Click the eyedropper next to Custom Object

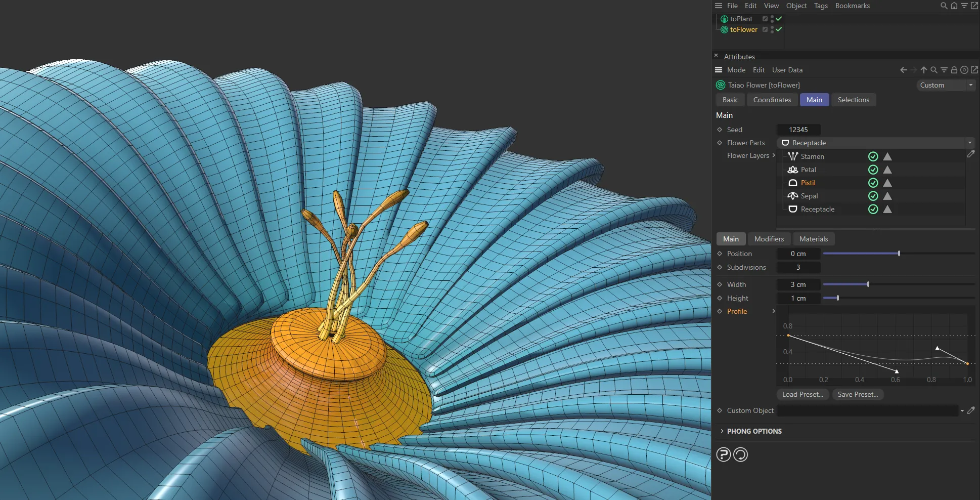pyautogui.click(x=971, y=410)
